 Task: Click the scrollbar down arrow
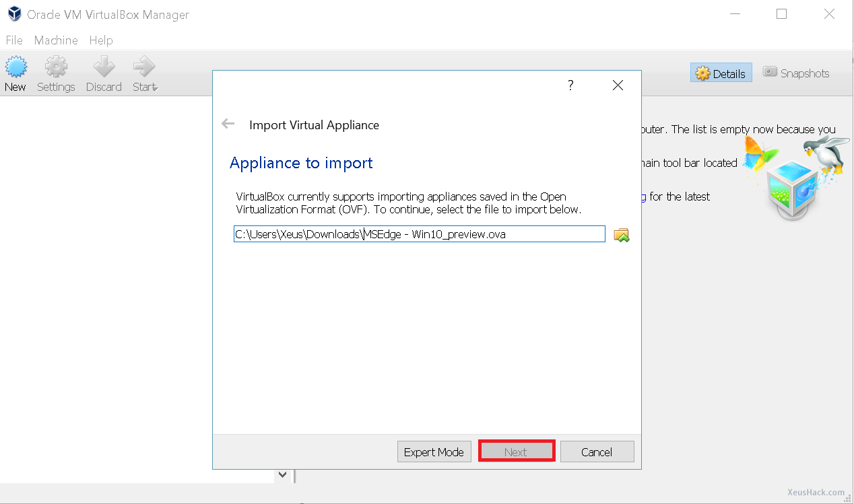[282, 474]
